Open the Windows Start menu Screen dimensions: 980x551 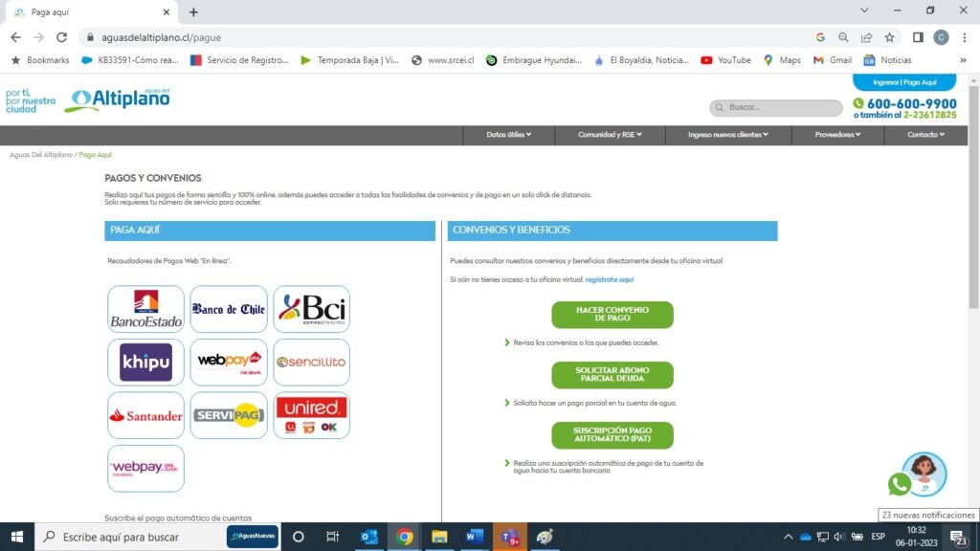coord(17,537)
